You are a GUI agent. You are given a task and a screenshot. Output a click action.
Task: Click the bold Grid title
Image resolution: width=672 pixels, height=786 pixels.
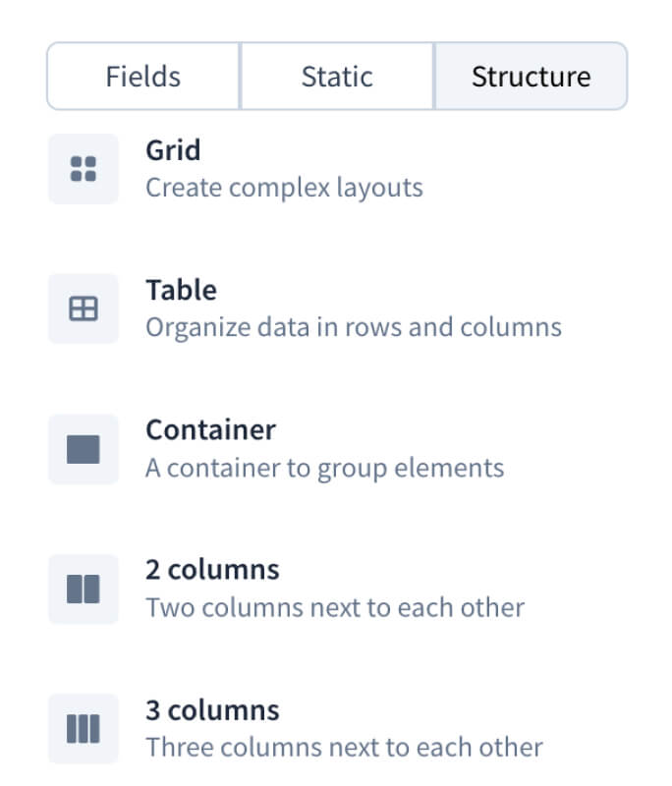173,150
